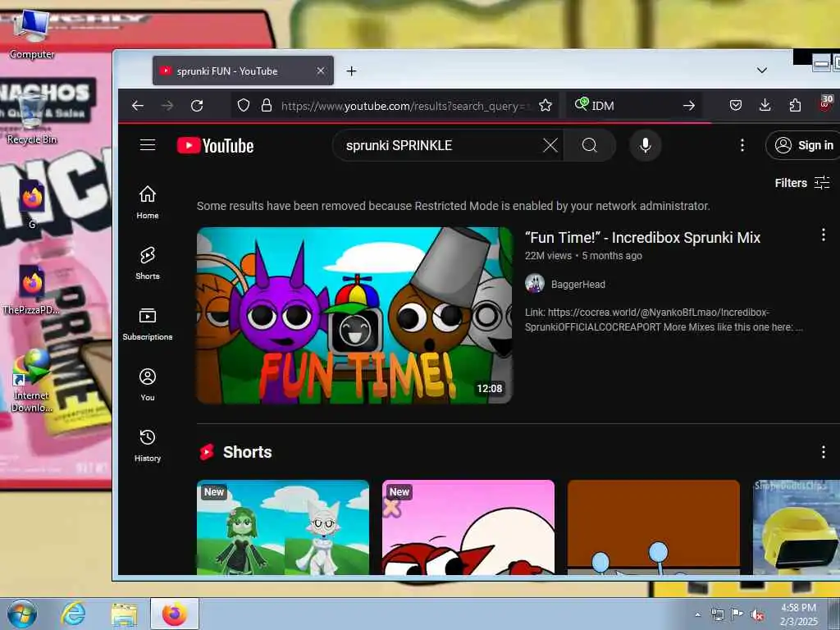Open the BaggerHead channel link

[x=578, y=285]
